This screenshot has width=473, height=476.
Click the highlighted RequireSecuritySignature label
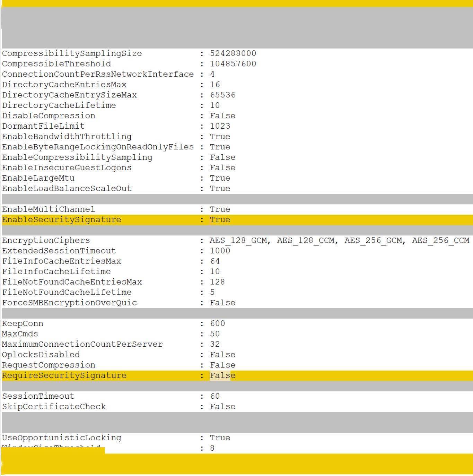tap(64, 376)
